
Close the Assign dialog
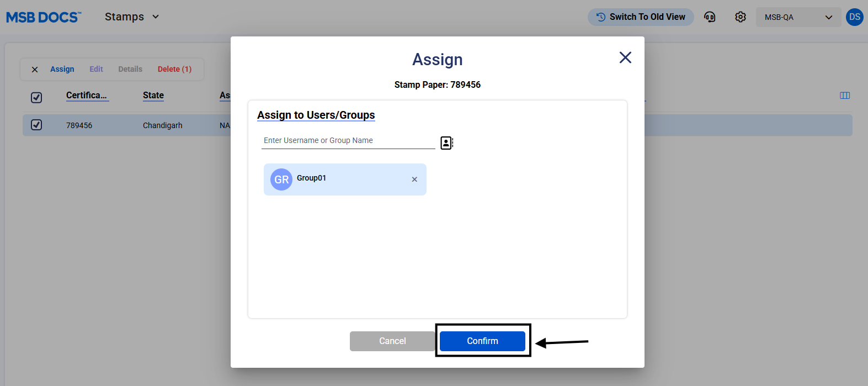coord(625,57)
